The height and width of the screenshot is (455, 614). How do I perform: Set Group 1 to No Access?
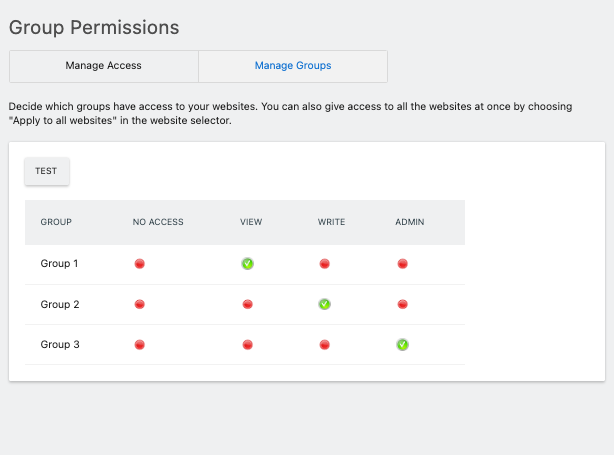click(x=140, y=264)
